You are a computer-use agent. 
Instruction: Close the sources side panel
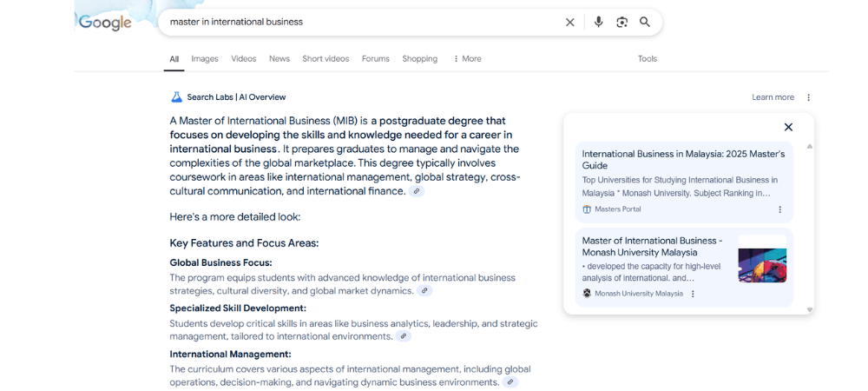coord(788,127)
